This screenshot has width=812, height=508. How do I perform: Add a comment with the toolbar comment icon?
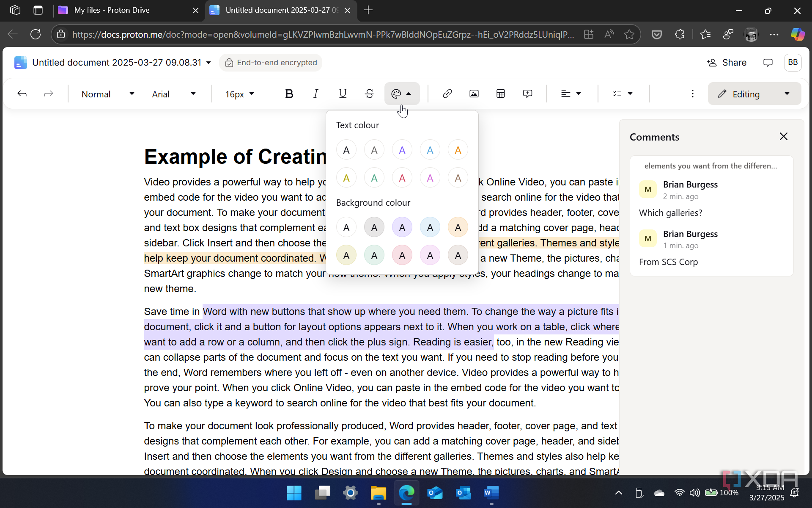click(527, 94)
